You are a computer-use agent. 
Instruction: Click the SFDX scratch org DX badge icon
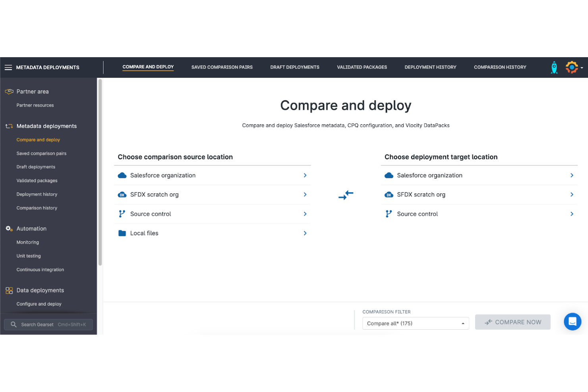(122, 195)
